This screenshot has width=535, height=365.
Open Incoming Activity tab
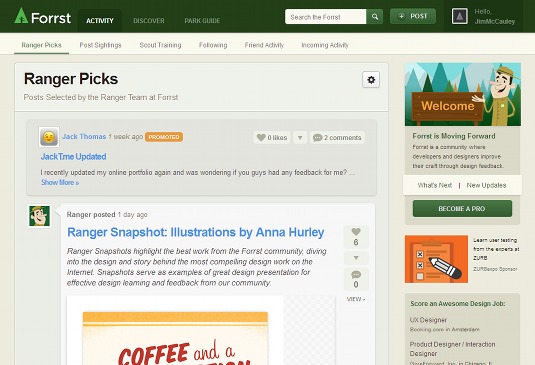(x=325, y=45)
